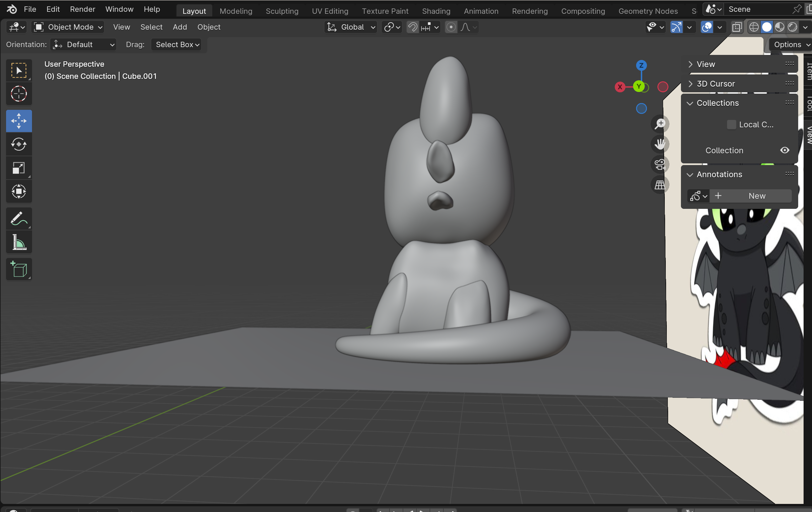This screenshot has width=812, height=512.
Task: Open the Help menu
Action: point(152,9)
